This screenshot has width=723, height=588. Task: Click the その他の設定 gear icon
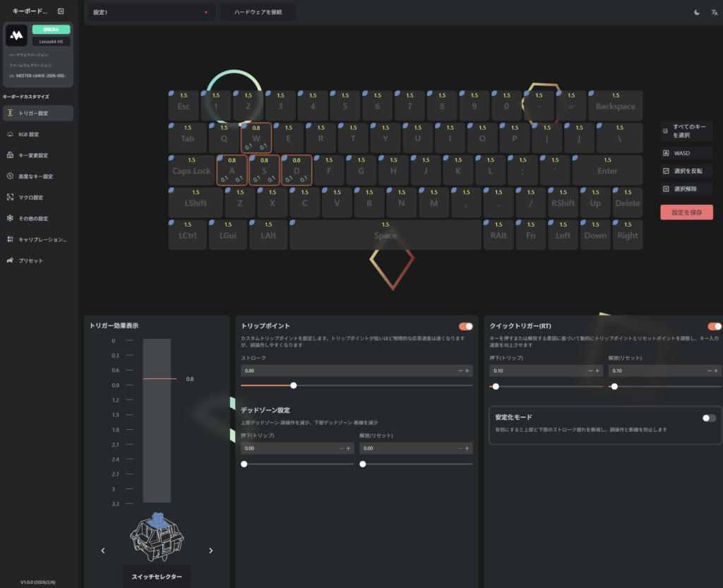(10, 219)
